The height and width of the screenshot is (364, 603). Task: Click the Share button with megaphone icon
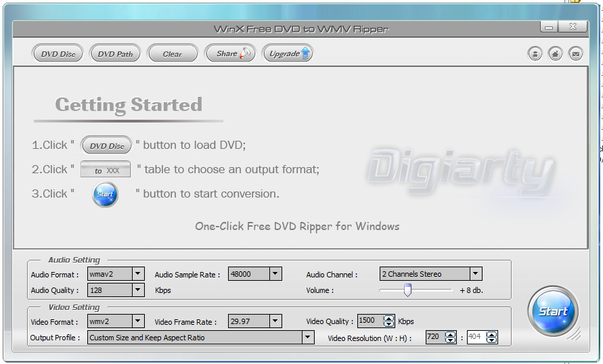point(230,53)
